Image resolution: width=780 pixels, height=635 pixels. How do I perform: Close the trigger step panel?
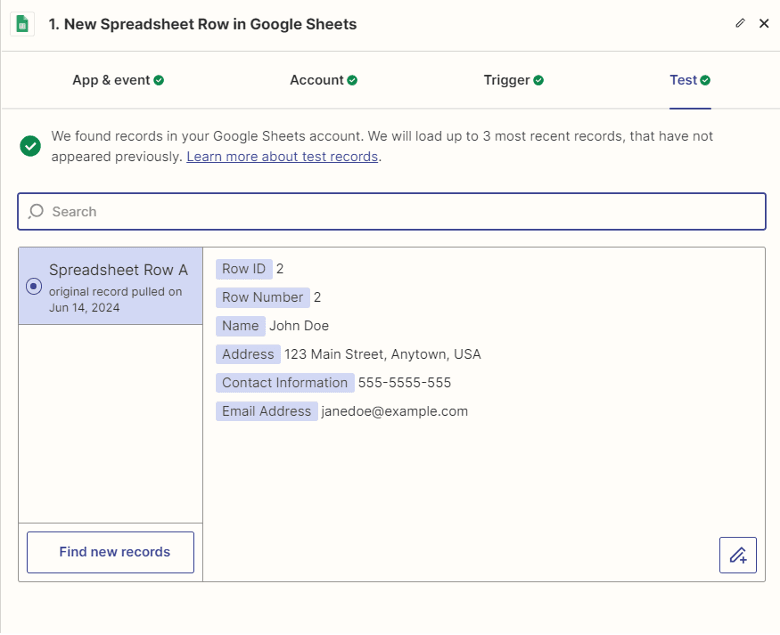(x=763, y=23)
